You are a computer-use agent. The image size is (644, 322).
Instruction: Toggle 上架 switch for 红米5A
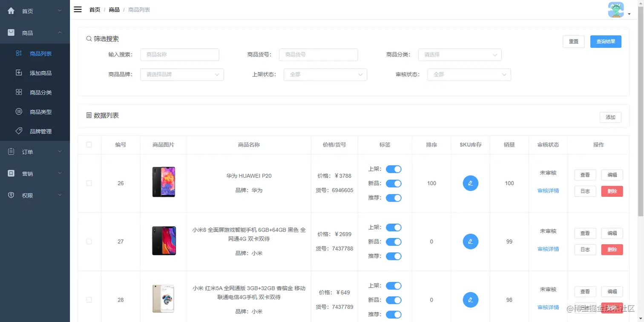(x=394, y=286)
